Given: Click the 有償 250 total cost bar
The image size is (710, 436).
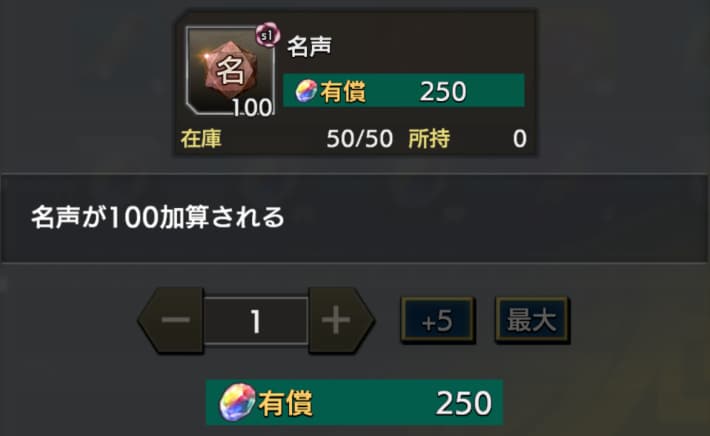Looking at the screenshot, I should pos(355,402).
